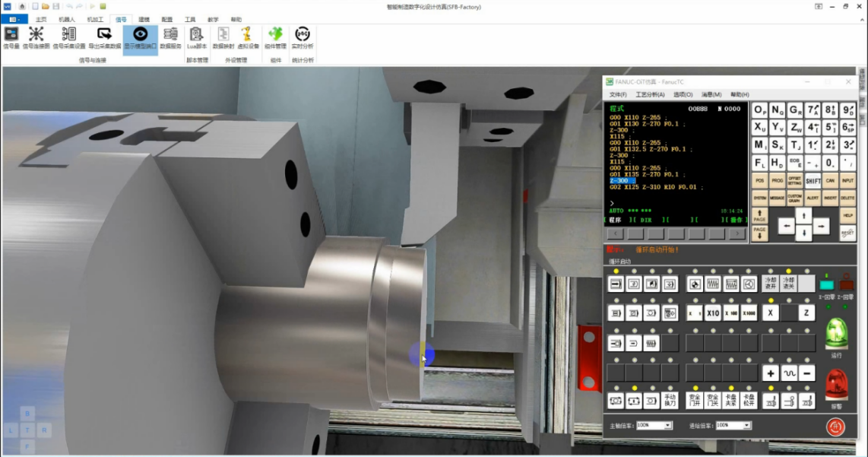Toggle the 安全门关 safety door close button
Viewport: 868px width, 457px height.
pos(712,400)
